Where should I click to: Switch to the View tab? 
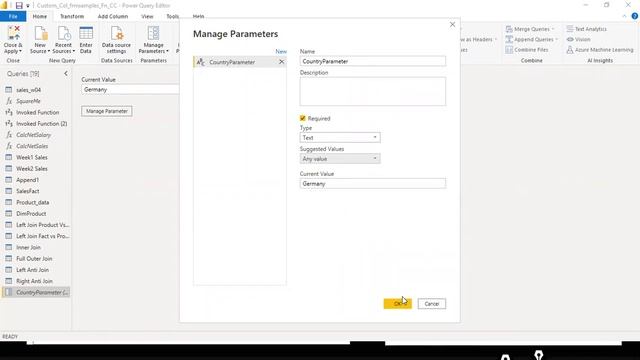pyautogui.click(x=147, y=16)
